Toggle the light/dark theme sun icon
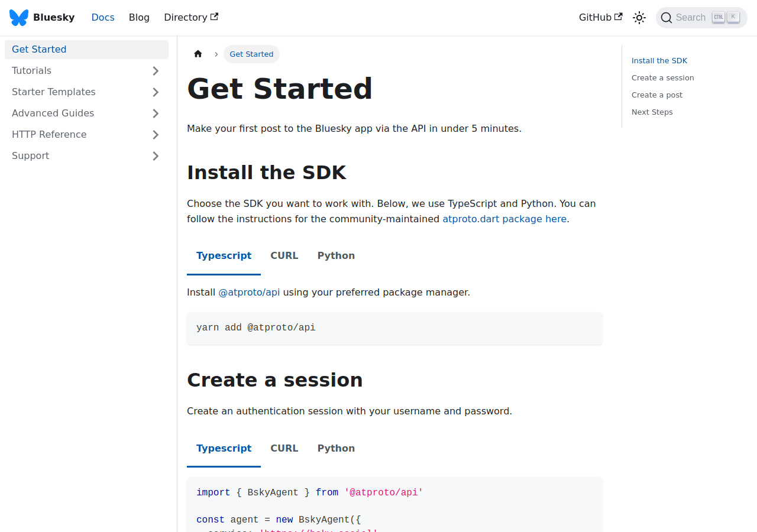Image resolution: width=757 pixels, height=532 pixels. coord(639,18)
